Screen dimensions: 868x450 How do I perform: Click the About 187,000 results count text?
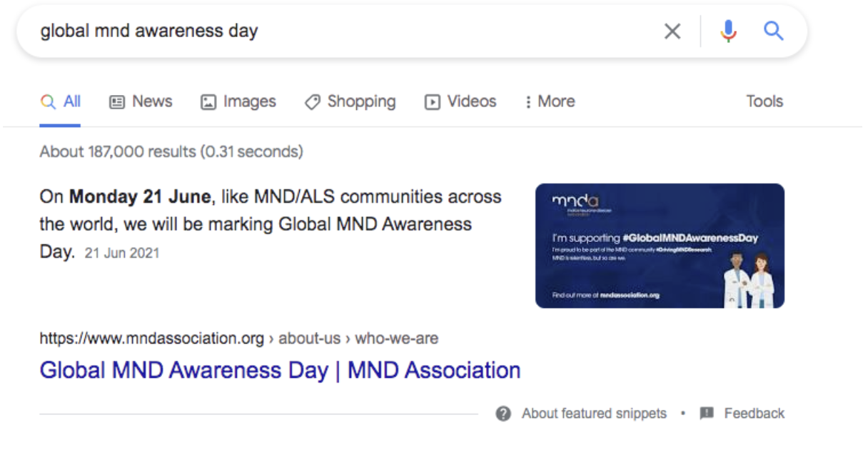[171, 151]
